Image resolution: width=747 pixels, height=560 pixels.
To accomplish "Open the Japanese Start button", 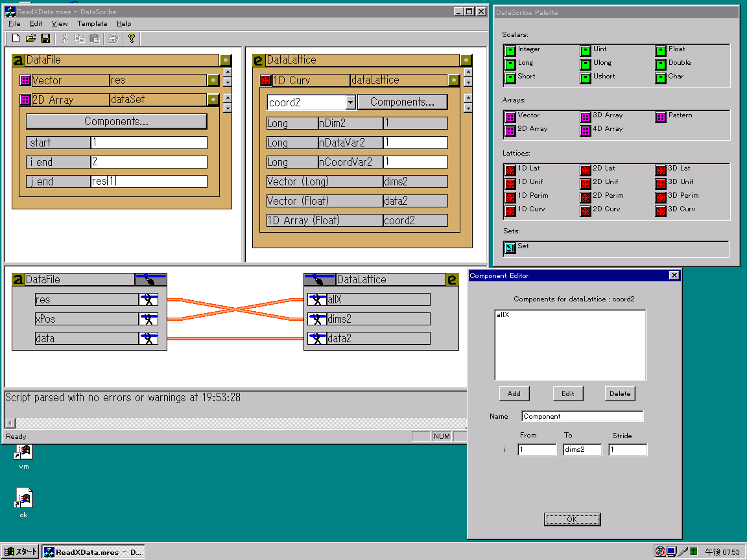I will [20, 552].
